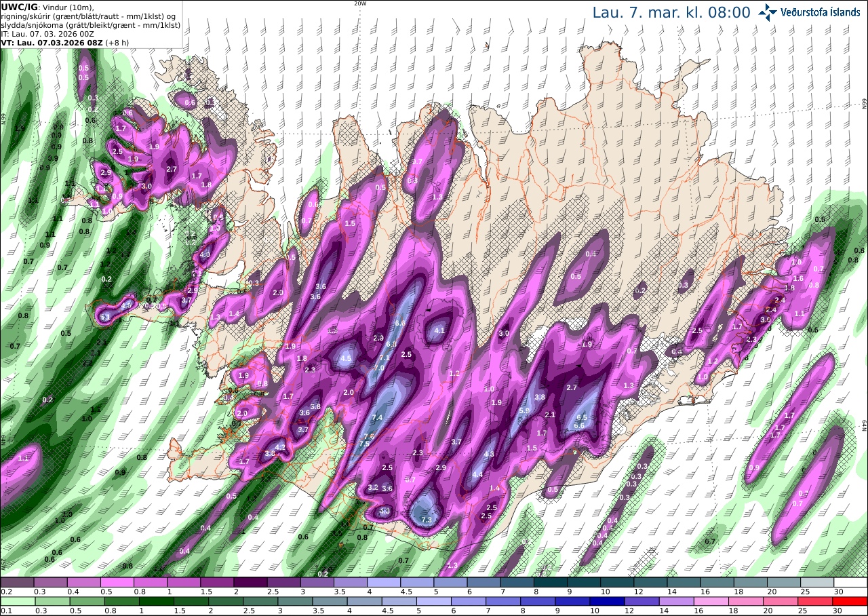
Task: Click the '20W' longitude label
Action: coord(360,3)
